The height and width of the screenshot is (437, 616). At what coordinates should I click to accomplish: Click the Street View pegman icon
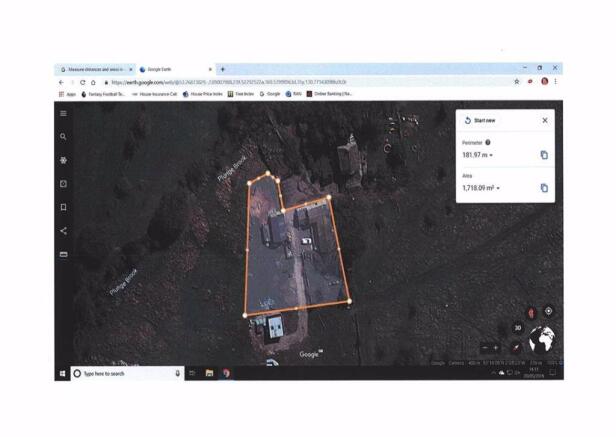tap(532, 313)
